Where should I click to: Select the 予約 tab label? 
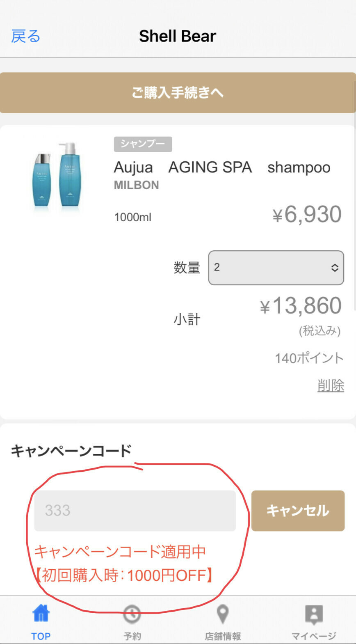pyautogui.click(x=132, y=636)
